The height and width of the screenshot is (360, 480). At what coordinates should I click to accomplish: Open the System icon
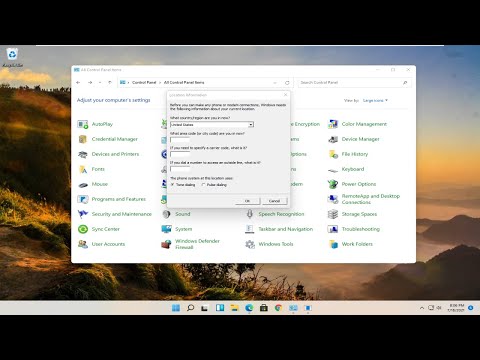166,229
